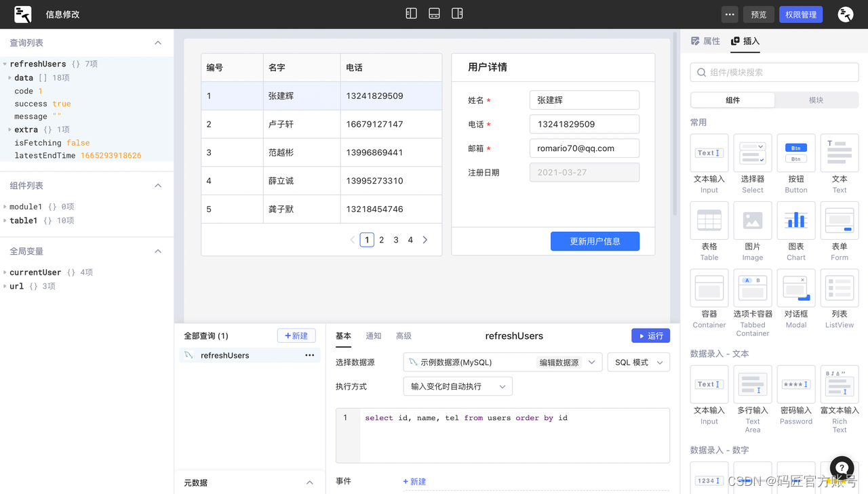Switch to the 属性 tab

pyautogui.click(x=705, y=41)
